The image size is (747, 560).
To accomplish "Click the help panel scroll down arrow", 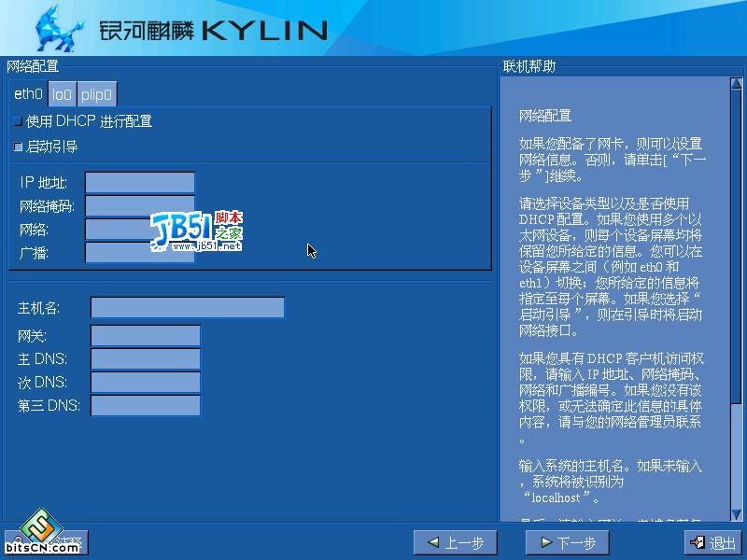I will (x=736, y=514).
